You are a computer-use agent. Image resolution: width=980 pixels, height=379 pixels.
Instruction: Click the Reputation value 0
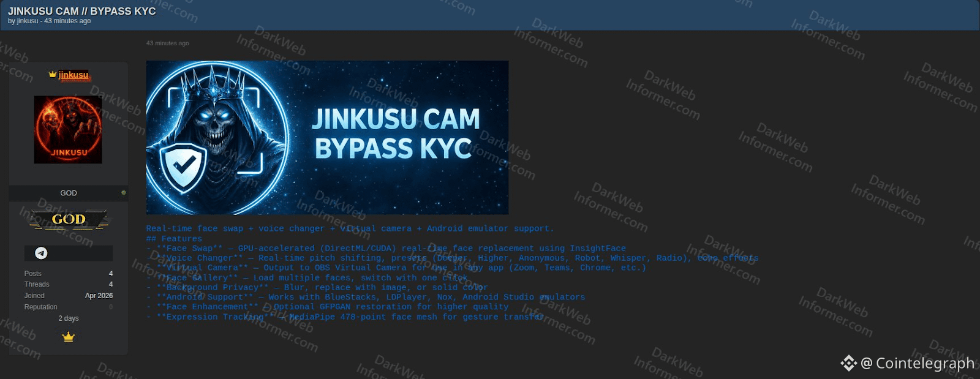point(111,307)
